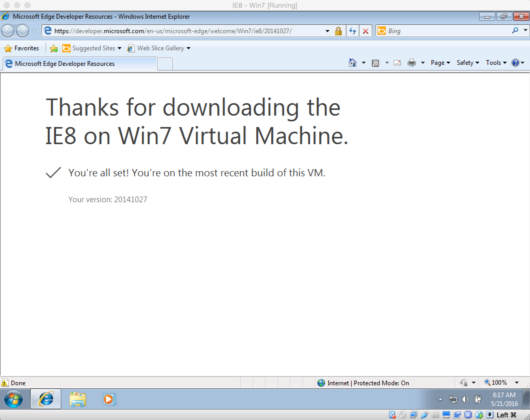This screenshot has height=420, width=530.
Task: Click the red Stop loading button
Action: pyautogui.click(x=366, y=31)
